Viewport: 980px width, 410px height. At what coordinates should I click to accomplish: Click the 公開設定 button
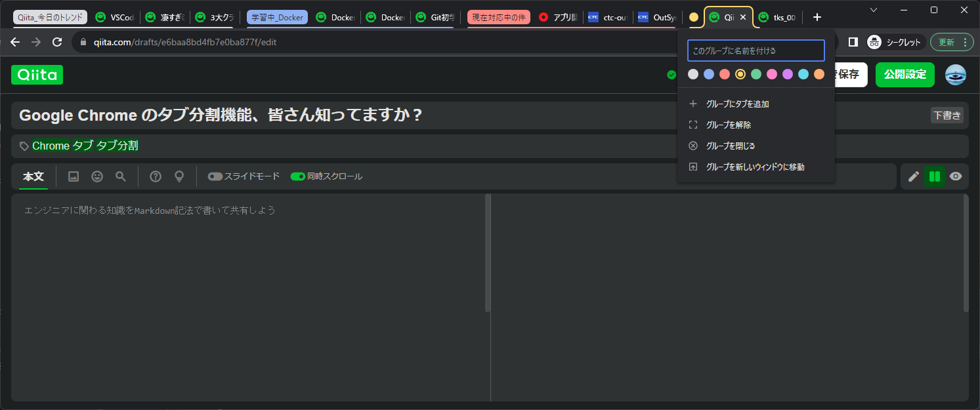905,75
